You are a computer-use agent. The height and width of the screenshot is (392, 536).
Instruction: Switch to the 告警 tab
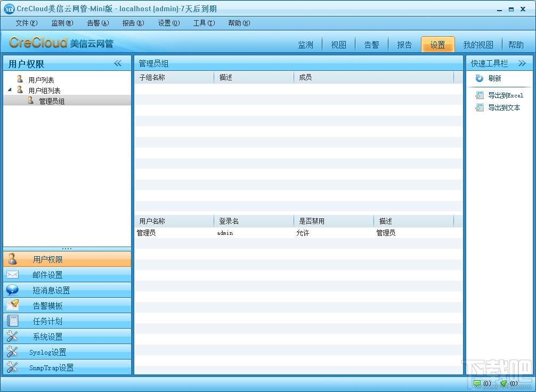pos(371,44)
